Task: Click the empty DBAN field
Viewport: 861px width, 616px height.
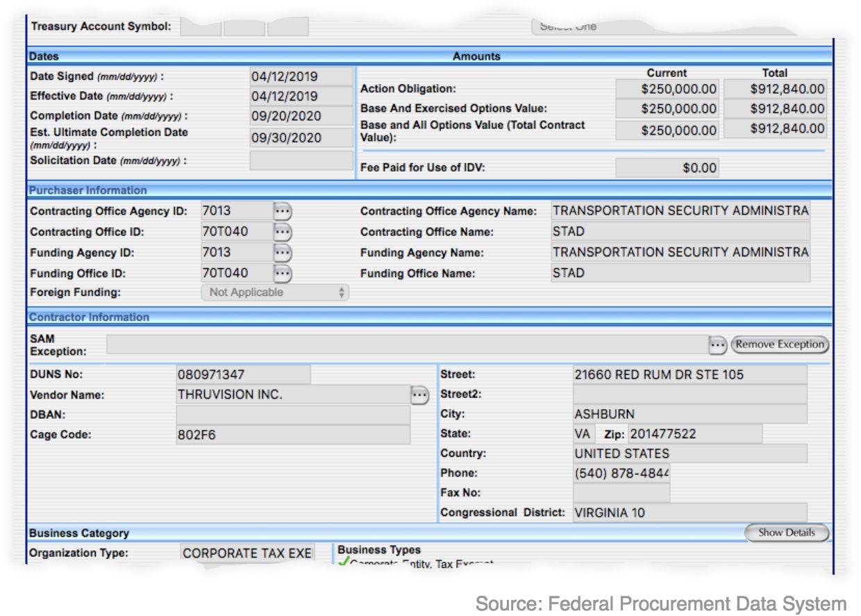Action: tap(293, 415)
